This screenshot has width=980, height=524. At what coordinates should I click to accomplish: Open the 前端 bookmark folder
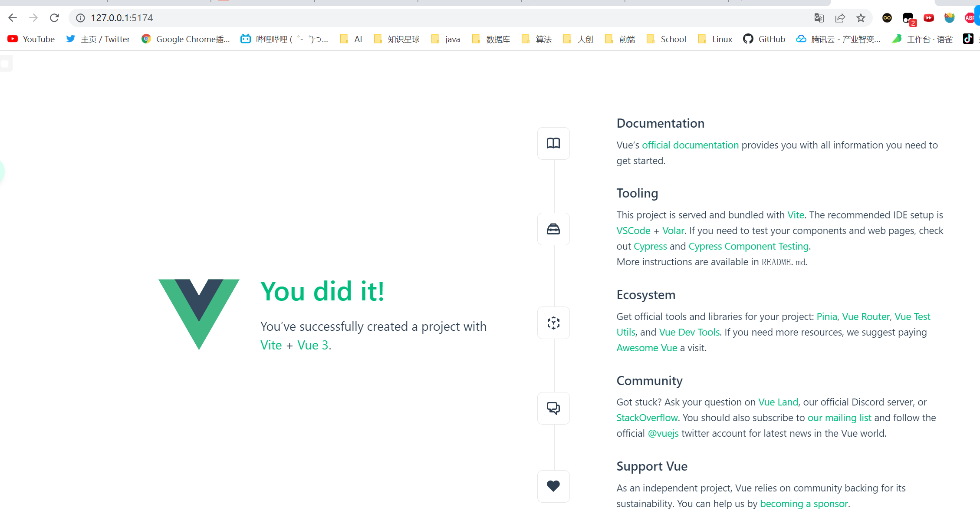click(x=620, y=39)
